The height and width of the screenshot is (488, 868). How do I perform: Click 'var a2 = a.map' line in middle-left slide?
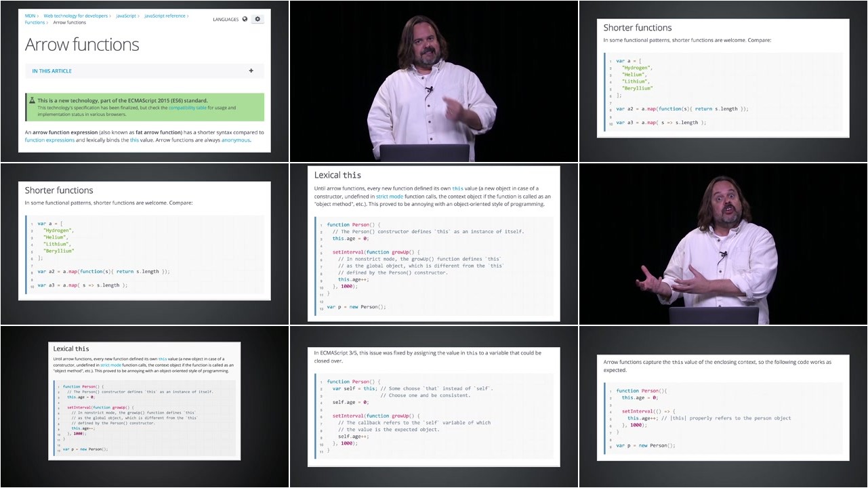pos(104,272)
